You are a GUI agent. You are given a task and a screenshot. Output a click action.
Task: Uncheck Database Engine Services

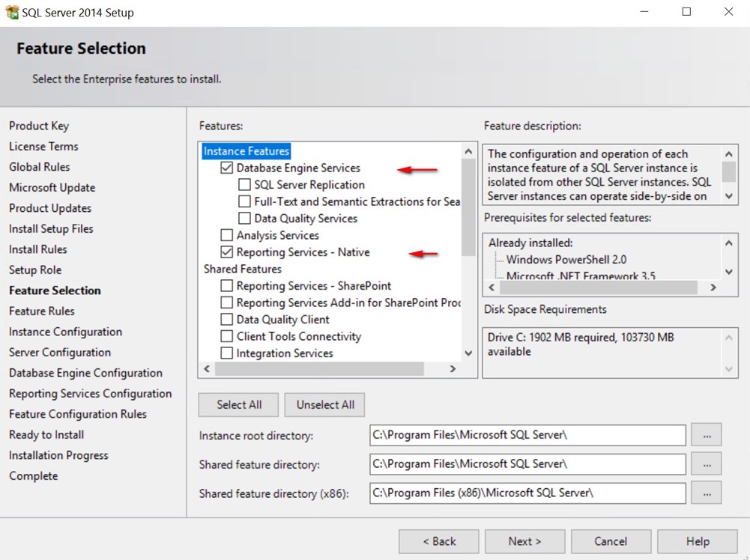227,168
